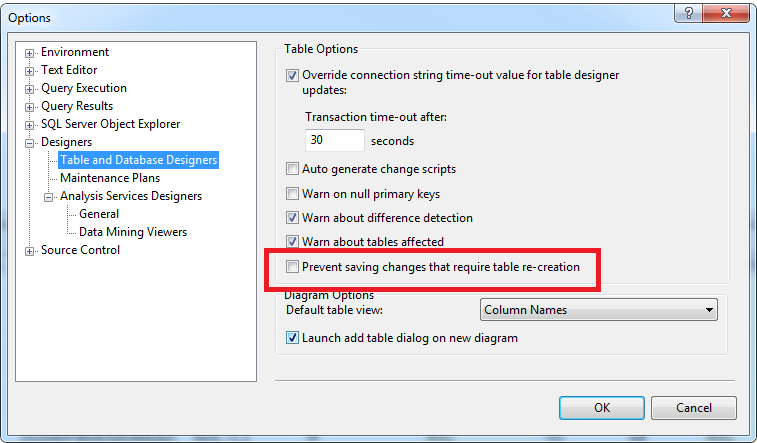Enable Auto generate change scripts
757x443 pixels.
292,169
